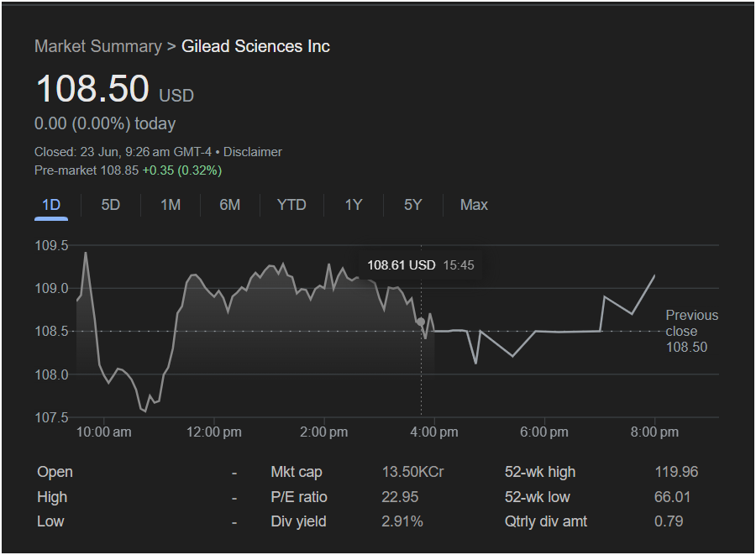Click the Gilead Sciences Inc title
The width and height of the screenshot is (756, 555).
(x=255, y=46)
